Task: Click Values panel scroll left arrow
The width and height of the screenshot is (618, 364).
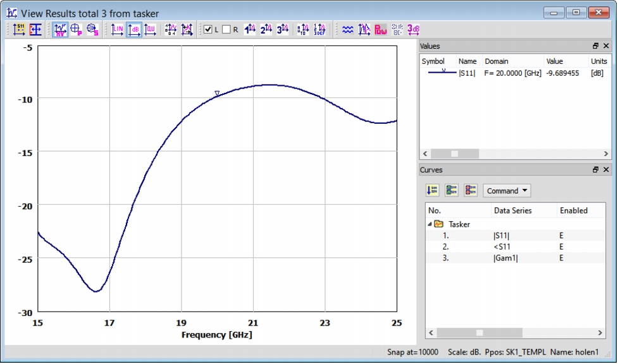Action: [x=425, y=154]
